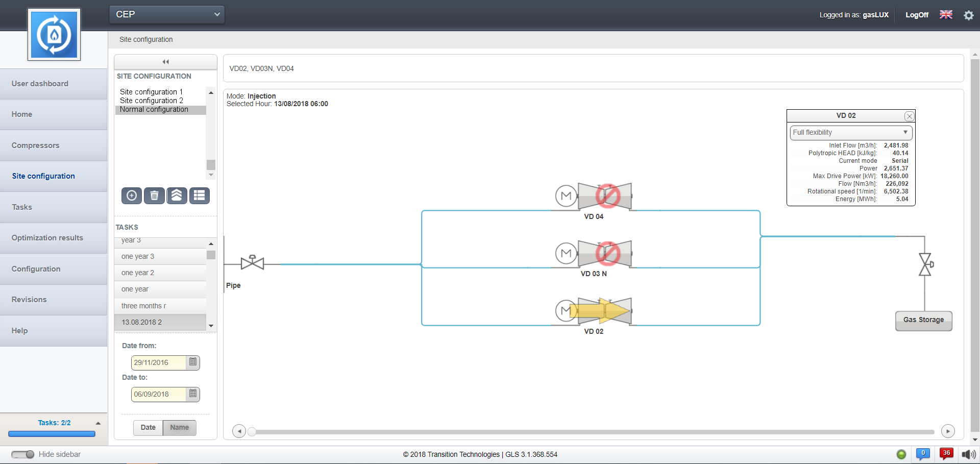Open the CEP site dropdown
980x464 pixels.
click(167, 14)
